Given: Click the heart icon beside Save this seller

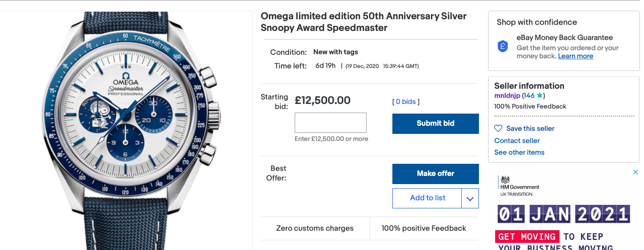Looking at the screenshot, I should (x=498, y=128).
